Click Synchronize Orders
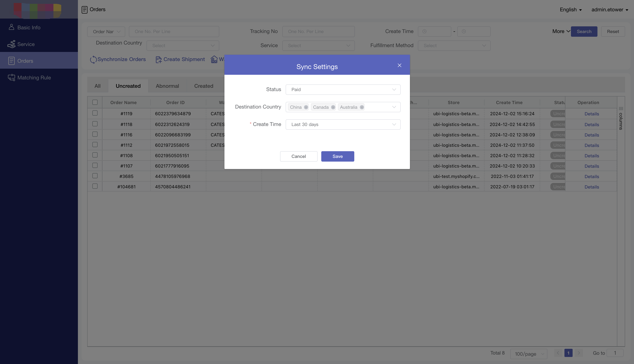634x364 pixels. (x=118, y=59)
